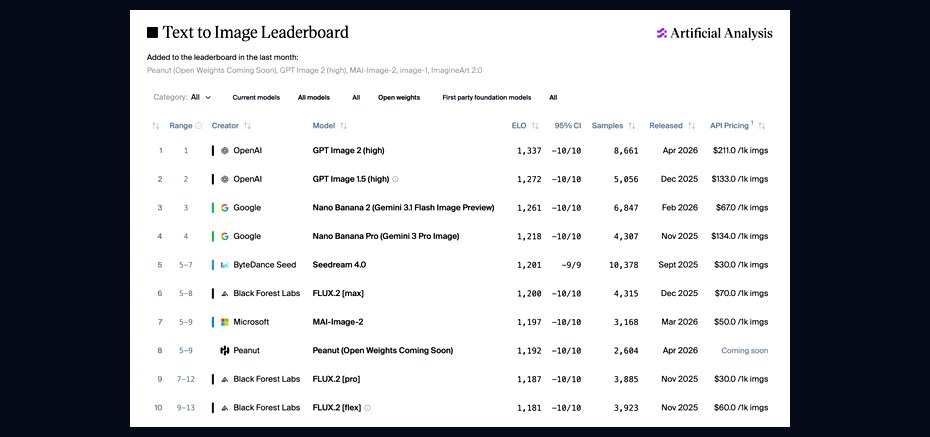The image size is (930, 437).
Task: Sort by Model column header
Action: [x=330, y=126]
